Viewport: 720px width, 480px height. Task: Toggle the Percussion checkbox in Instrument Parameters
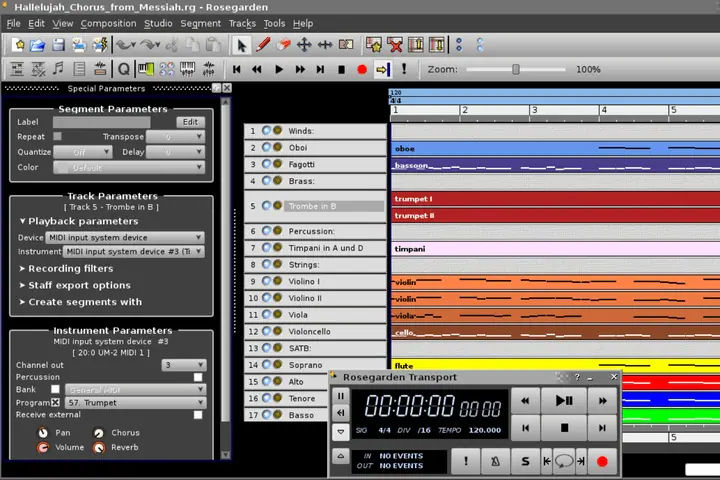click(198, 377)
